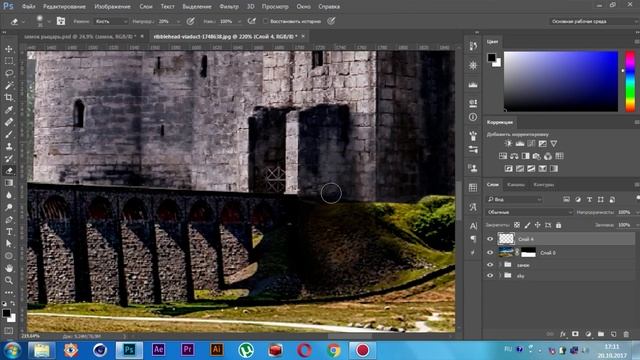640x360 pixels.
Task: Add a Photo Filter adjustment
Action: pyautogui.click(x=537, y=156)
